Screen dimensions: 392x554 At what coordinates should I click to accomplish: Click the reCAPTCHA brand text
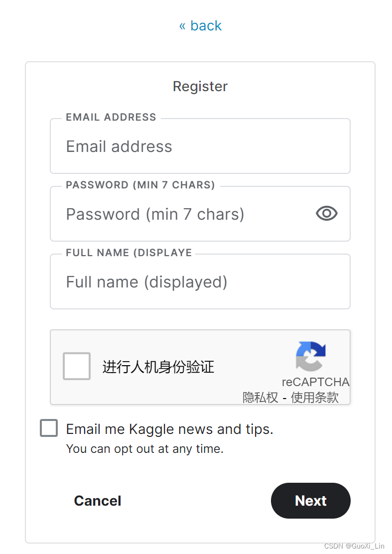[x=316, y=382]
